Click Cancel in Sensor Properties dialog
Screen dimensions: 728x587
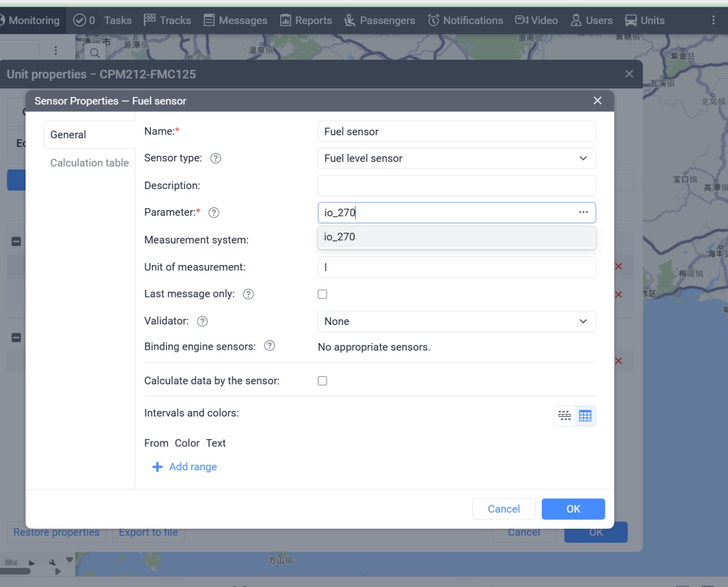tap(504, 509)
